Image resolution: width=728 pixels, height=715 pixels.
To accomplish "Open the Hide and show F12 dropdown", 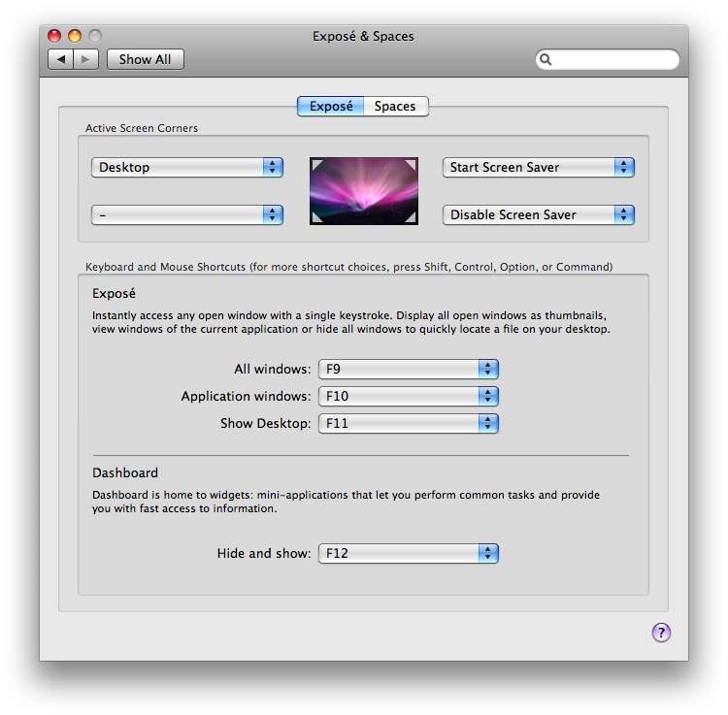I will click(409, 553).
